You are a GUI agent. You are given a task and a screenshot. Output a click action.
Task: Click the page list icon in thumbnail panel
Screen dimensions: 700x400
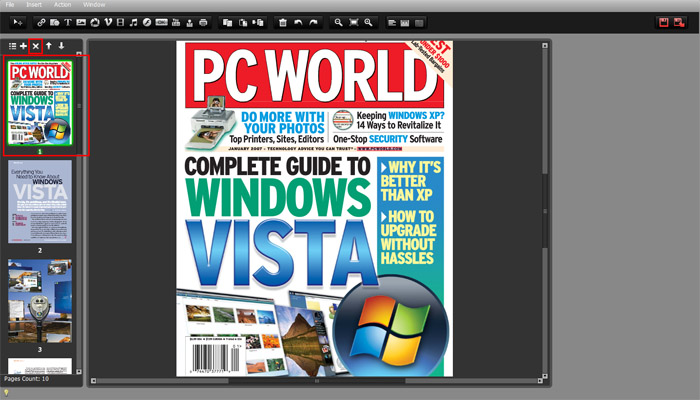[12, 46]
